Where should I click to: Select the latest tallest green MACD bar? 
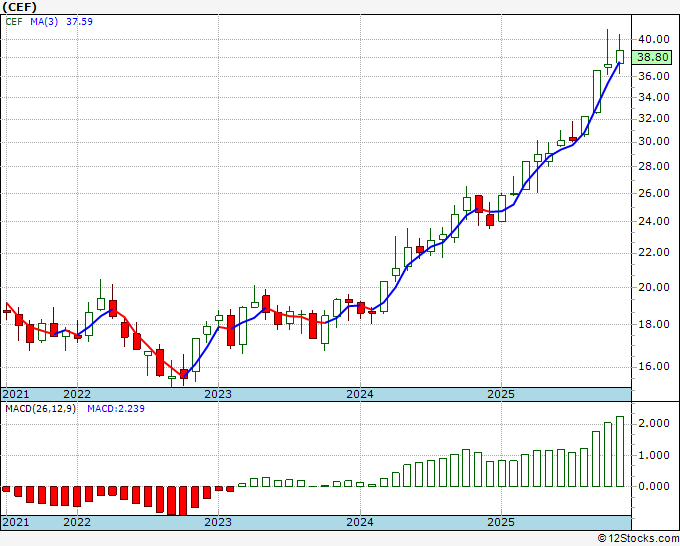point(620,451)
